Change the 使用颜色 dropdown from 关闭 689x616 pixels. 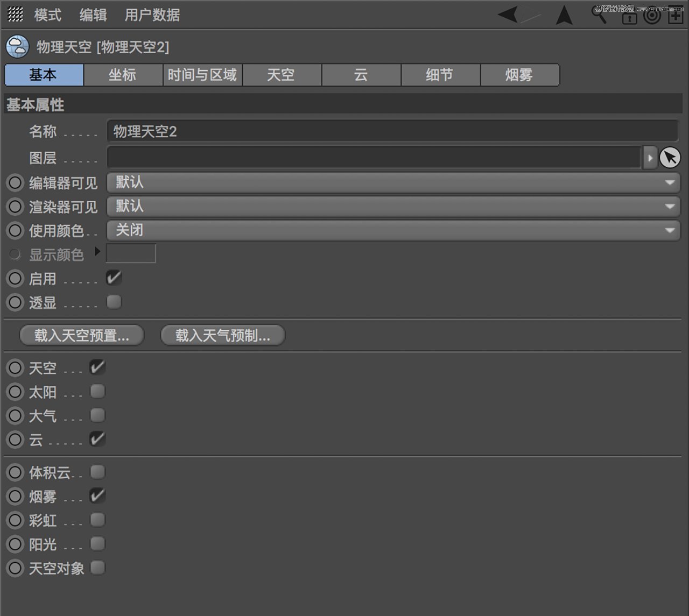point(670,230)
